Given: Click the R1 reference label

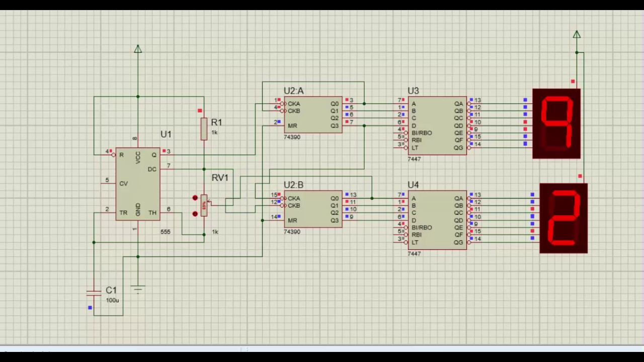Looking at the screenshot, I should tap(216, 122).
